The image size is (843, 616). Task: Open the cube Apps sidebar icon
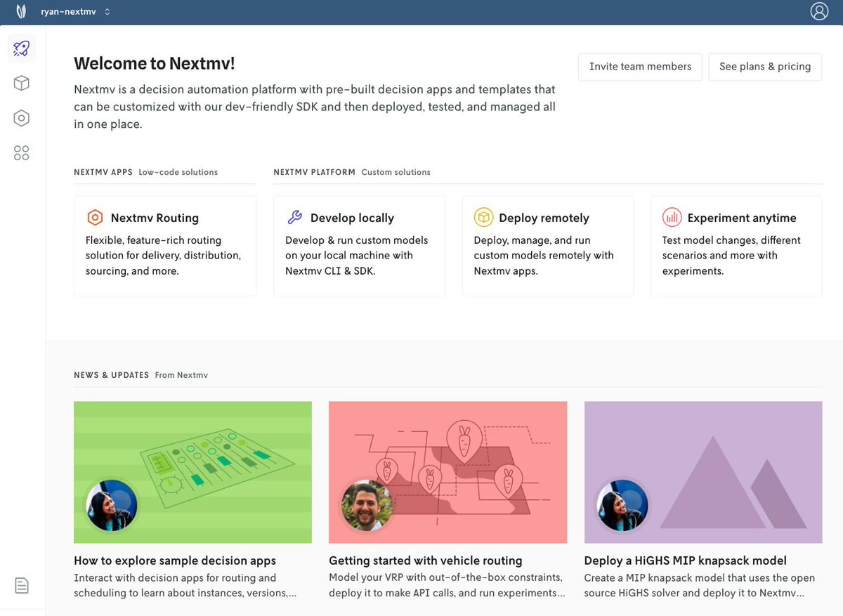[x=22, y=84]
